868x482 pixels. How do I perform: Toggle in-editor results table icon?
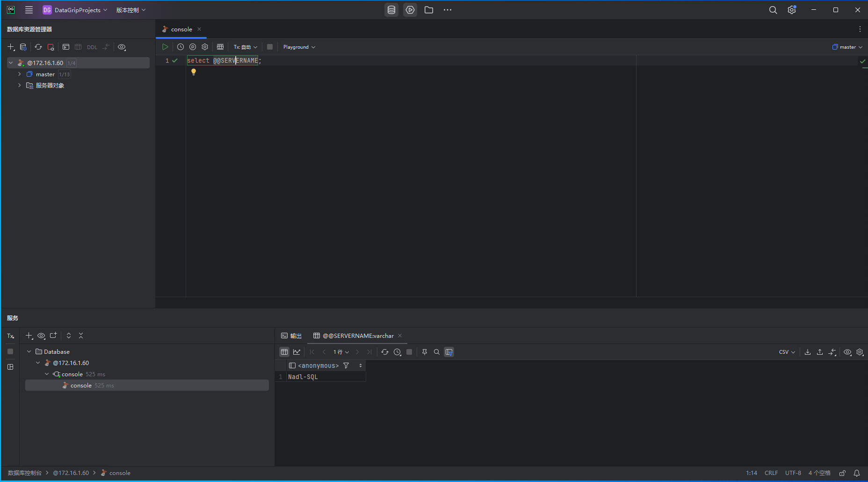(220, 47)
